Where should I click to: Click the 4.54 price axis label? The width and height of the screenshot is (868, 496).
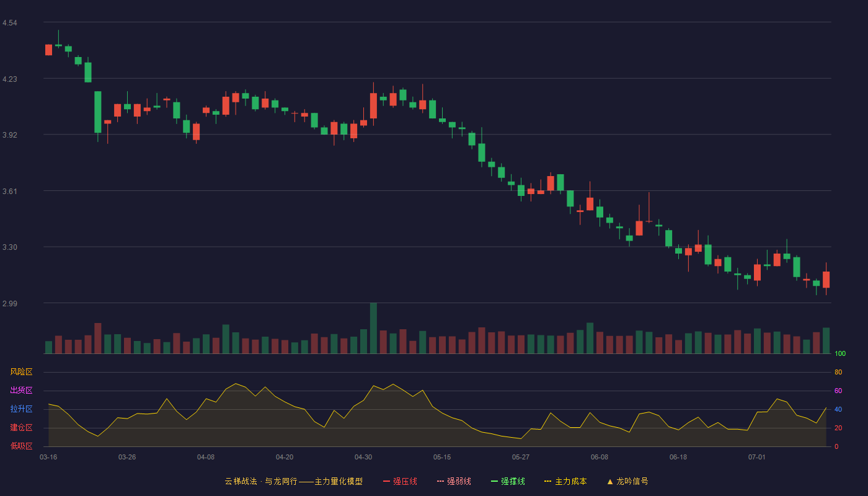10,23
